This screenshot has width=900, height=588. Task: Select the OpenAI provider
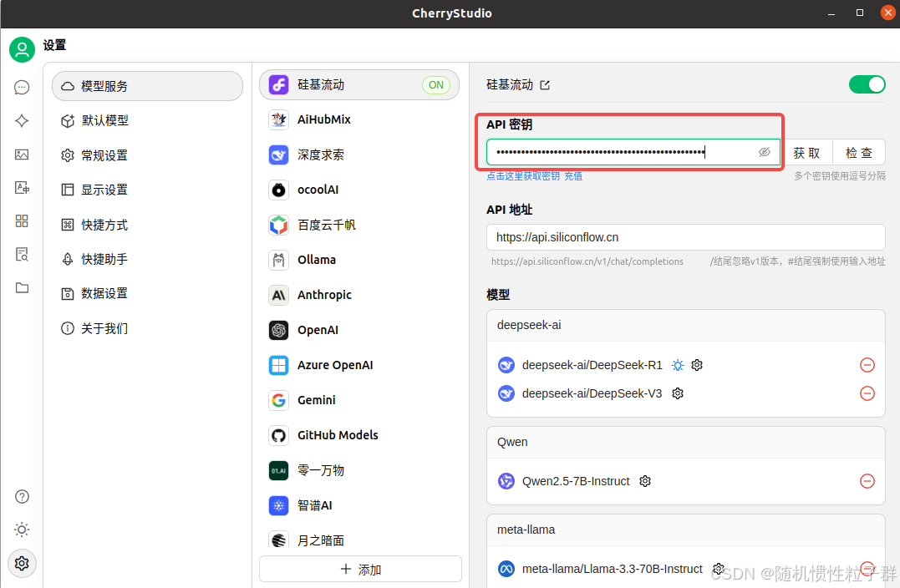pyautogui.click(x=359, y=330)
